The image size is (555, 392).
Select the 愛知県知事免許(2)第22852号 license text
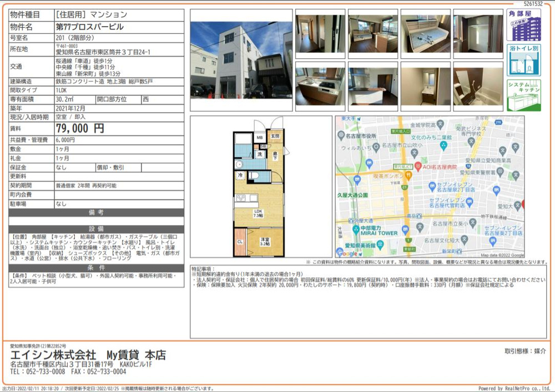(x=38, y=346)
